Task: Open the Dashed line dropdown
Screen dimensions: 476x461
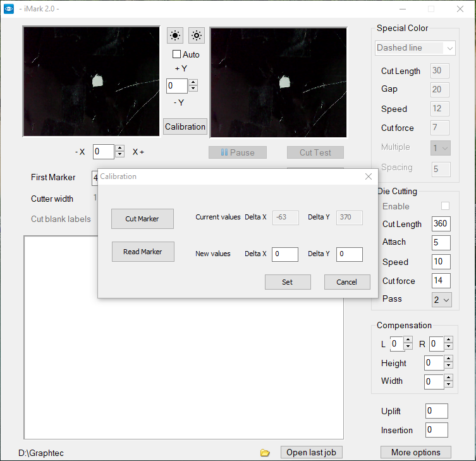Action: (415, 48)
